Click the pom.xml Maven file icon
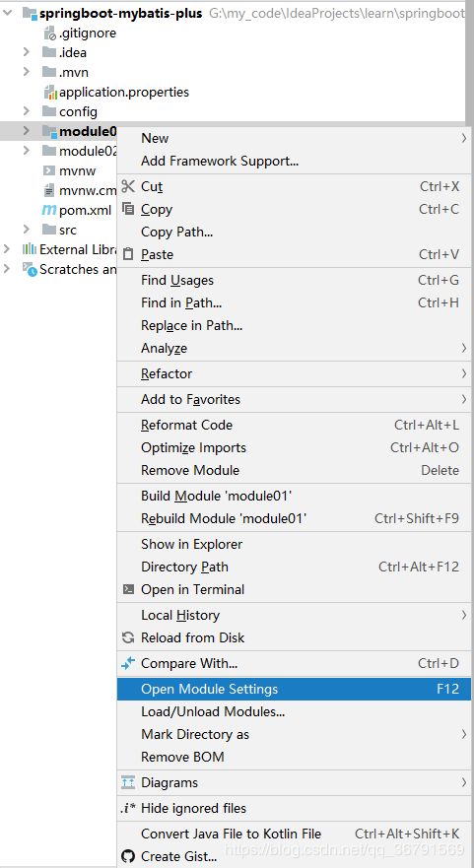Screen dimensions: 474x868 pos(49,211)
